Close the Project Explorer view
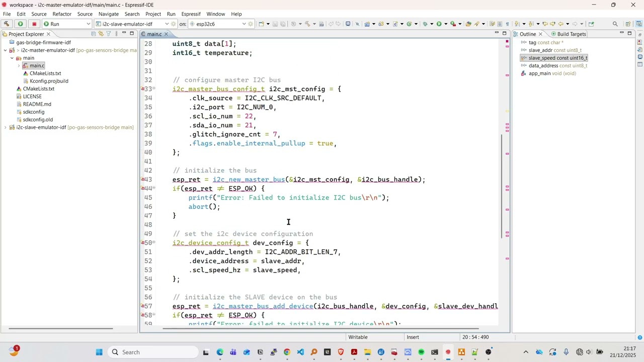 pos(48,34)
